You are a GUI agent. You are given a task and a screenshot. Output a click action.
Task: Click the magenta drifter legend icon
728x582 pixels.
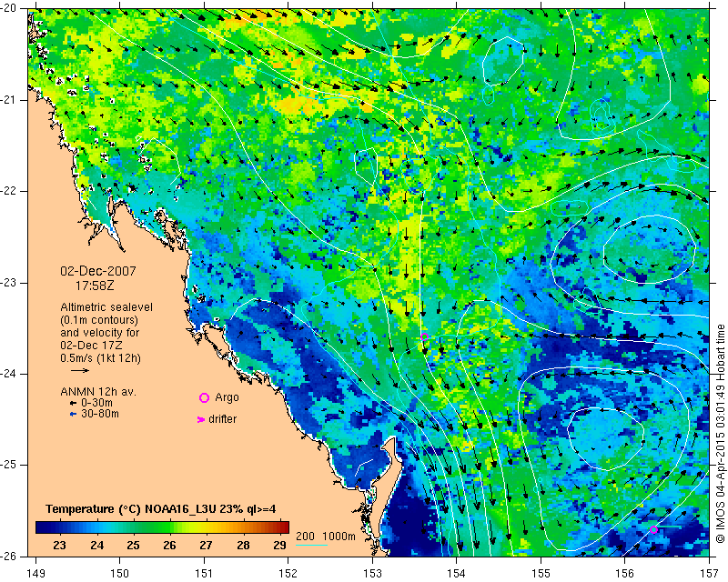tap(200, 419)
